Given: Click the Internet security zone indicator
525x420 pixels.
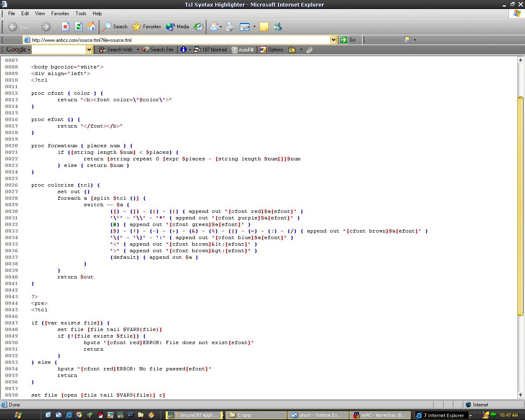Looking at the screenshot, I should (x=477, y=405).
